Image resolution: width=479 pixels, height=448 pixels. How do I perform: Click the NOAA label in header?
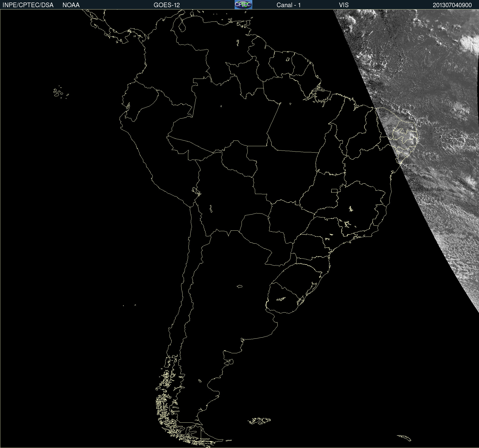tap(71, 5)
